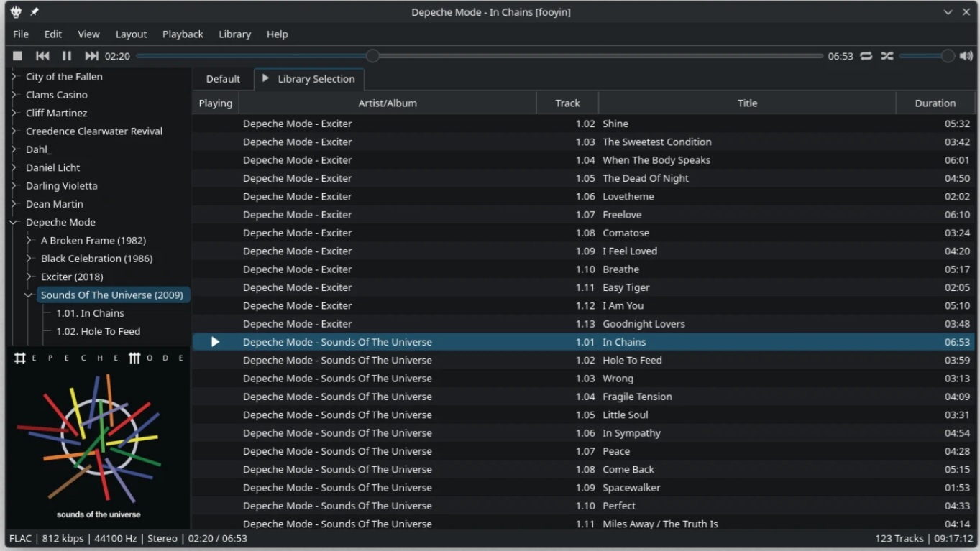Select the Spacewalker track

click(583, 488)
